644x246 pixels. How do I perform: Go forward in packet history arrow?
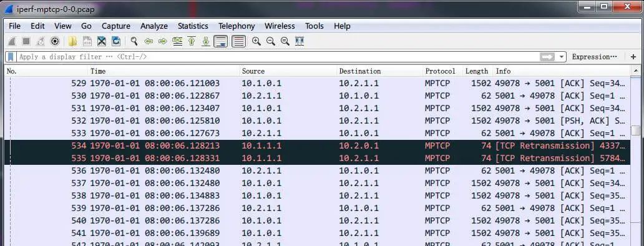click(x=163, y=41)
